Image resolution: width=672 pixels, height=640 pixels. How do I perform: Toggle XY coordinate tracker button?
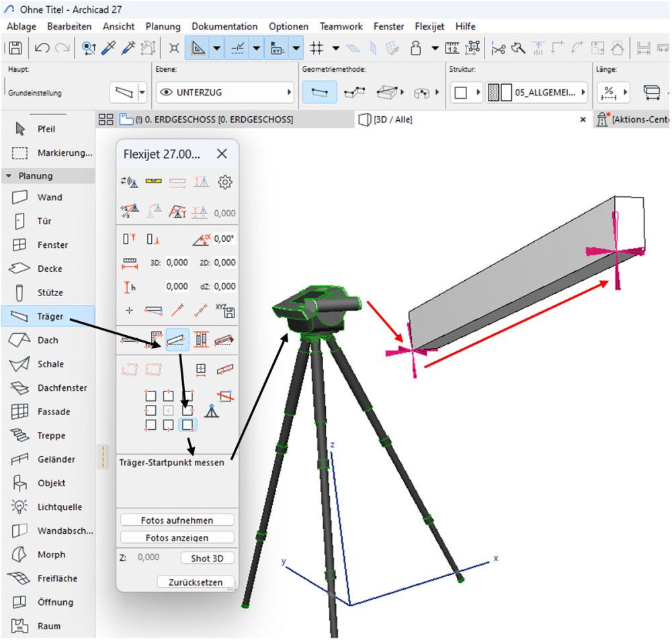pos(277,48)
